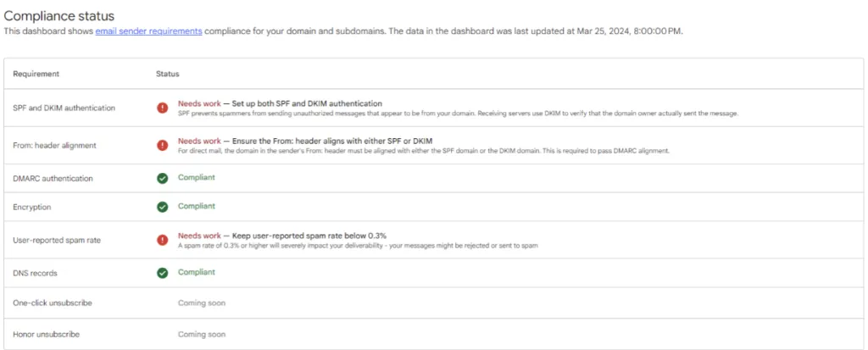Image resolution: width=868 pixels, height=350 pixels.
Task: Select the SPF and DKIM authentication row label
Action: point(64,108)
